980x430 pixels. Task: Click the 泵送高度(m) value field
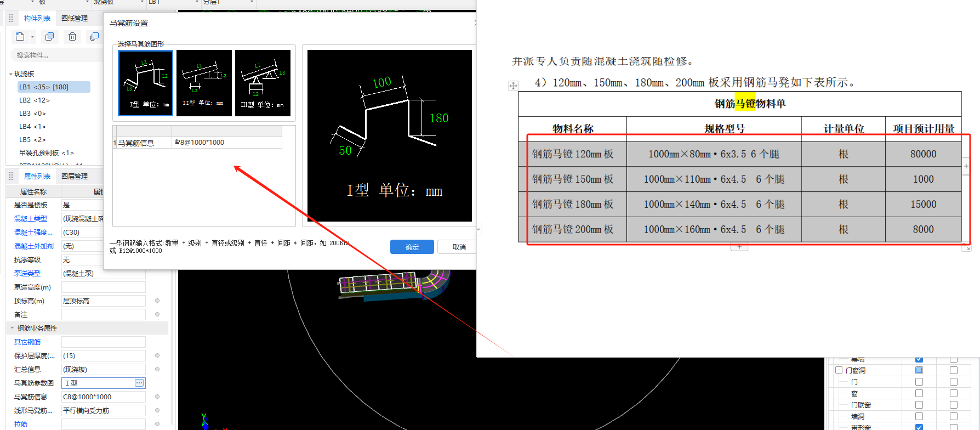tap(103, 287)
